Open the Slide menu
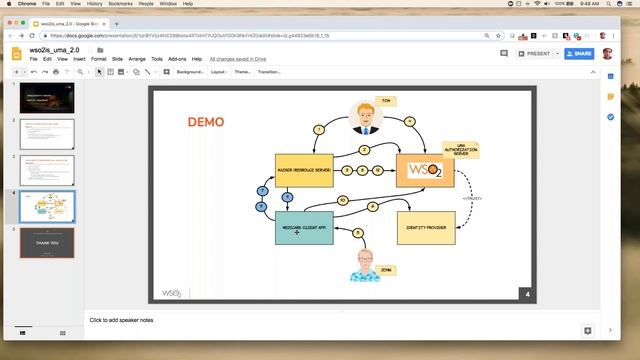 [117, 59]
